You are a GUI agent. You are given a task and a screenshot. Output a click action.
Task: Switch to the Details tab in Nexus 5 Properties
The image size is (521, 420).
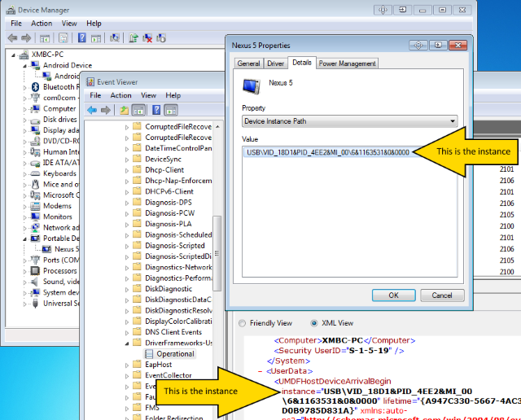coord(302,63)
